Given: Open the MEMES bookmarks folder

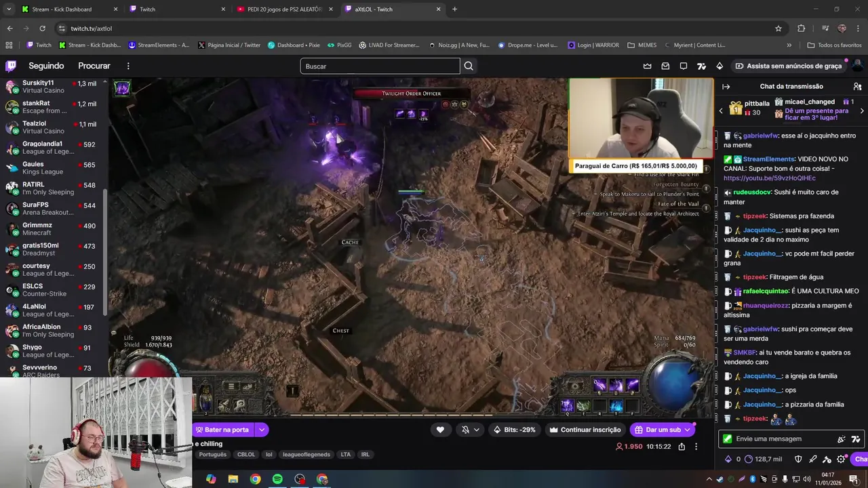Looking at the screenshot, I should coord(642,45).
